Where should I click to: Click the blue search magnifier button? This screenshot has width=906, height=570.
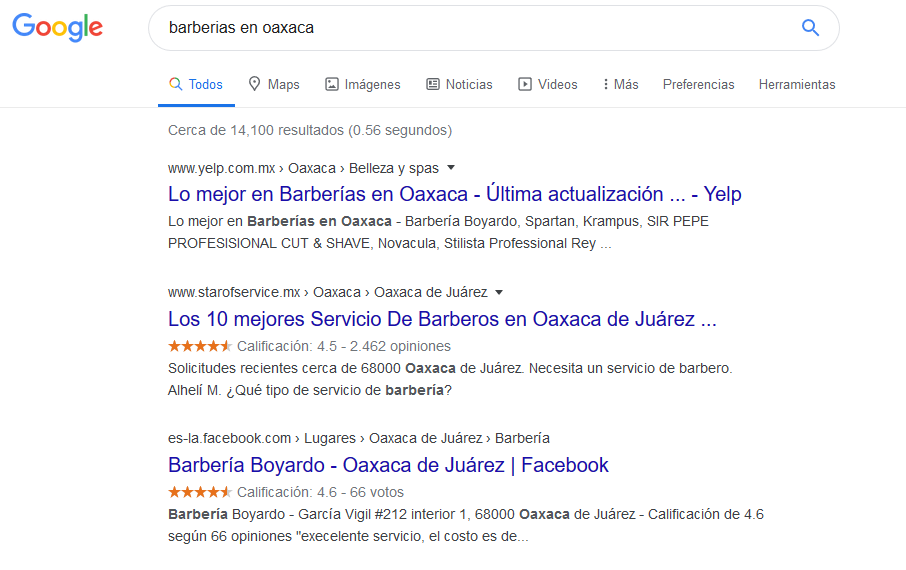pyautogui.click(x=810, y=27)
